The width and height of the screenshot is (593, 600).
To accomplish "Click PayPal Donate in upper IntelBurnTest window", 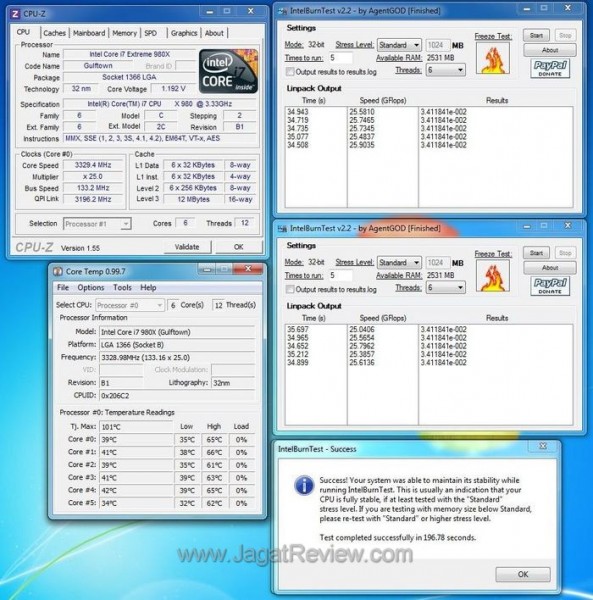I will coord(550,68).
